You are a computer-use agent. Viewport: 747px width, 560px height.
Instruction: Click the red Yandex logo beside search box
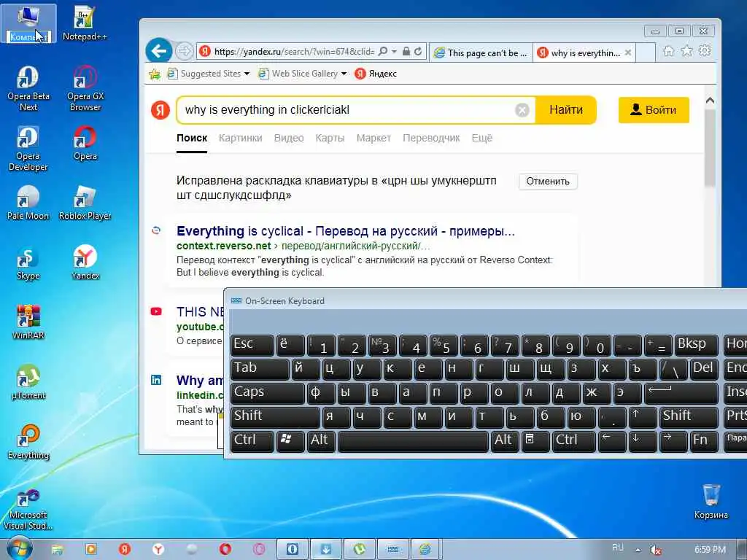[160, 110]
